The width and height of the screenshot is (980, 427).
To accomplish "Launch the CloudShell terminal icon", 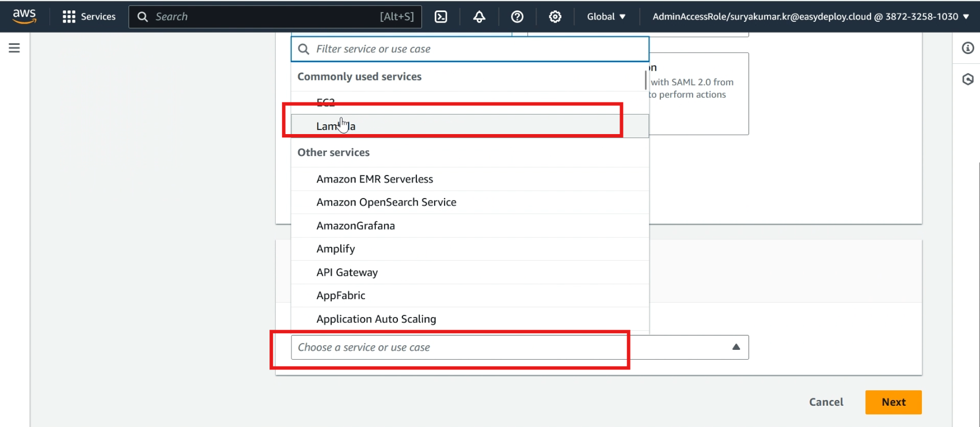I will [440, 17].
